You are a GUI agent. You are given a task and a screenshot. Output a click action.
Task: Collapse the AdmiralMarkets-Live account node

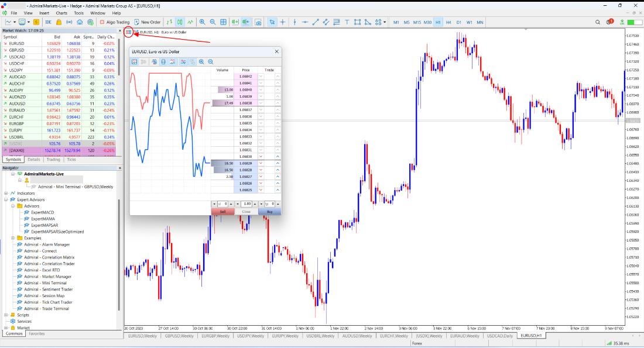(13, 174)
